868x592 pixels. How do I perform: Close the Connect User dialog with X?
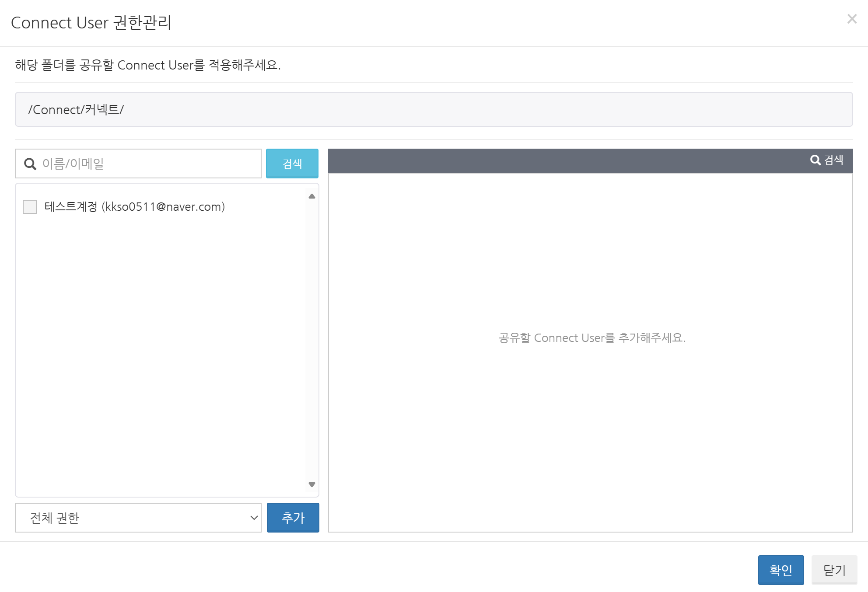[x=851, y=19]
